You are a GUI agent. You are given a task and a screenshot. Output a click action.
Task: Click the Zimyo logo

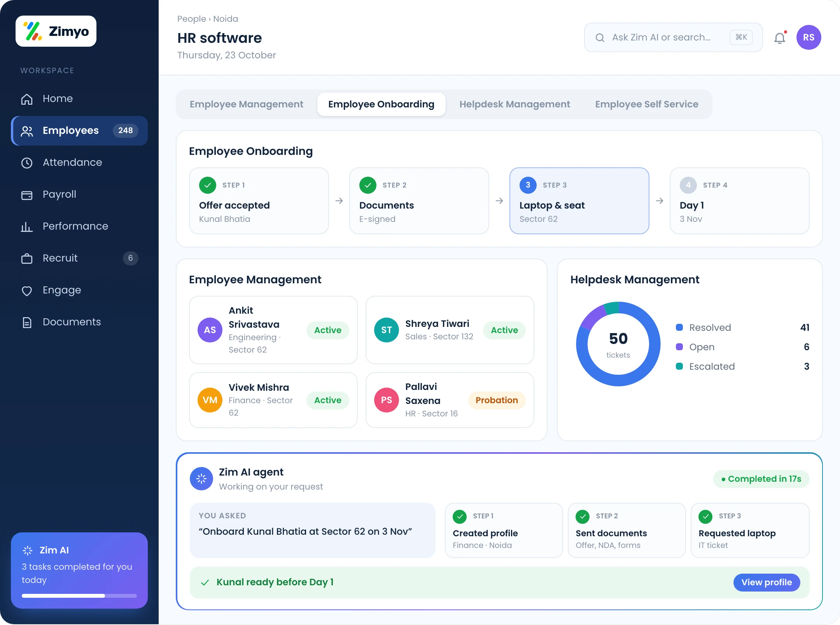click(56, 31)
